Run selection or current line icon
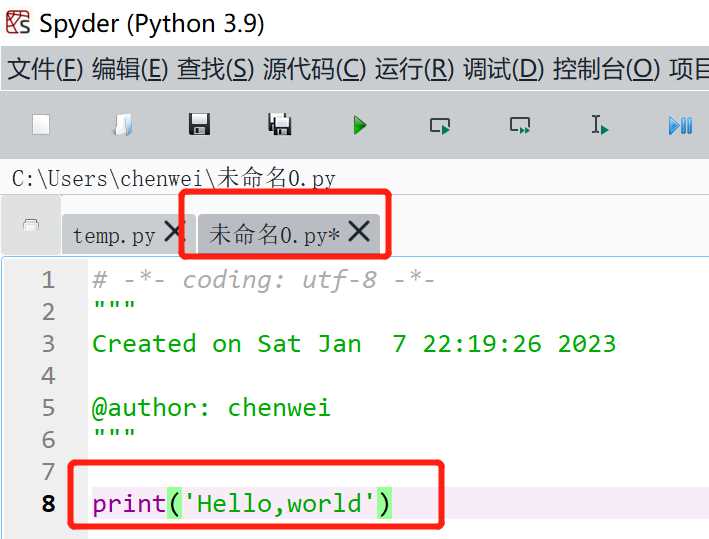This screenshot has width=709, height=539. 600,125
